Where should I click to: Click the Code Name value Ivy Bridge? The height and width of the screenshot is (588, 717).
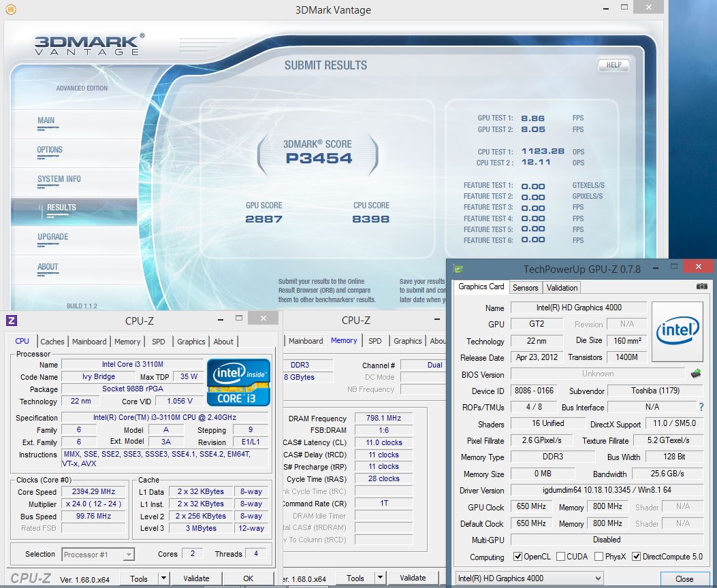point(99,376)
